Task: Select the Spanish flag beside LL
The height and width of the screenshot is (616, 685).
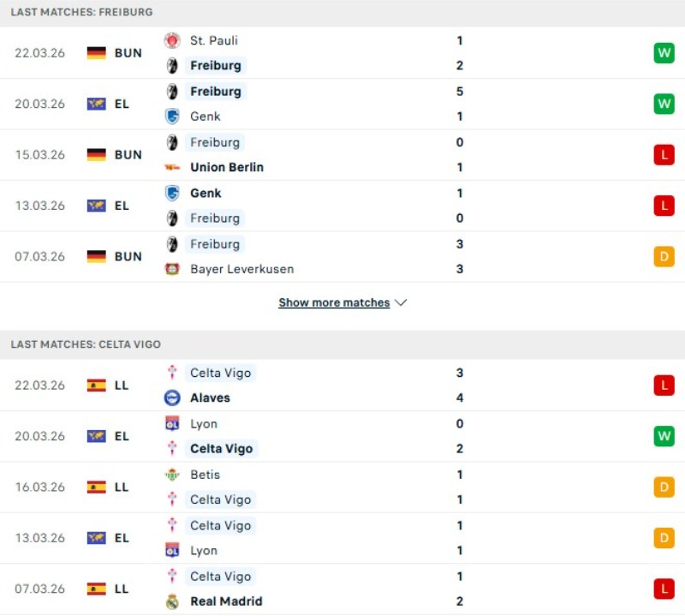Action: [x=95, y=385]
